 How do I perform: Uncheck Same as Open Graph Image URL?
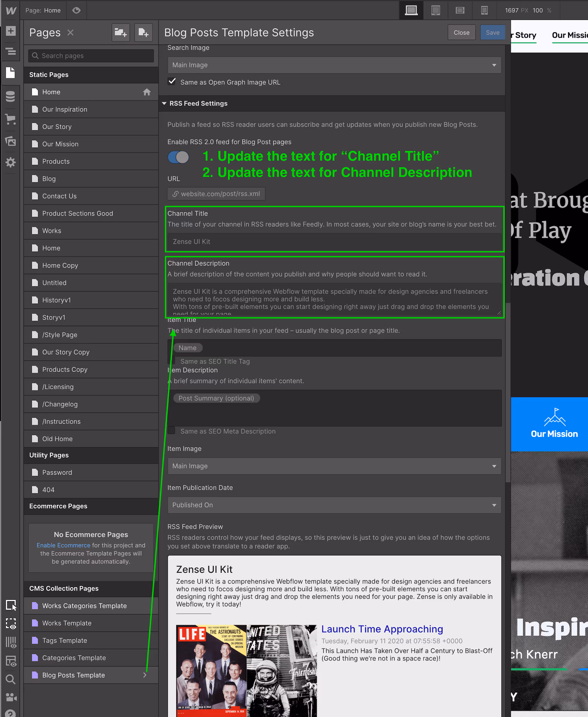(172, 81)
